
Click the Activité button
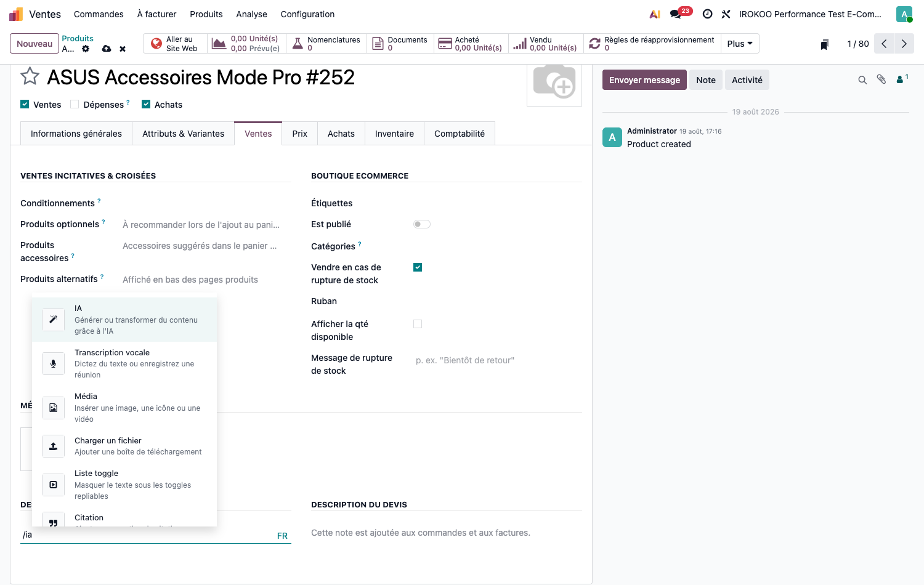[x=747, y=80]
